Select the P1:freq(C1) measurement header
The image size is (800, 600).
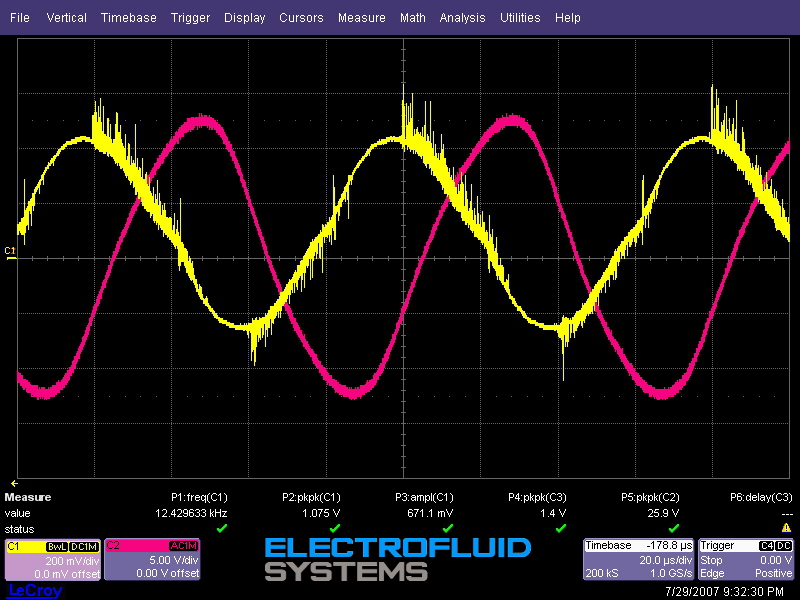[199, 497]
